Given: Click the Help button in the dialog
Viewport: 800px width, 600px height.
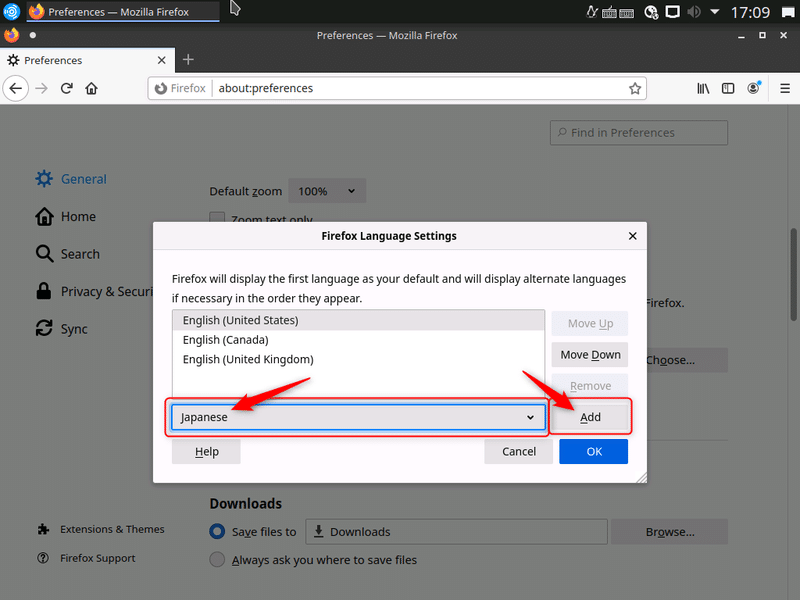Looking at the screenshot, I should (x=206, y=452).
